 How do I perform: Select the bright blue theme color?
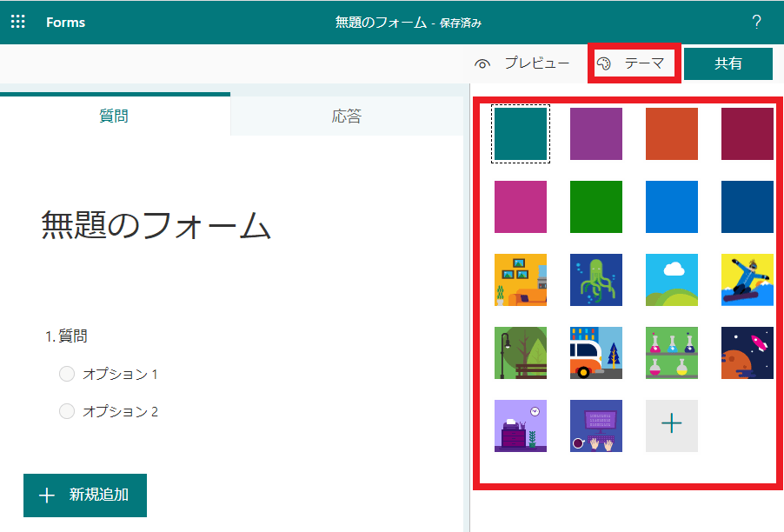(672, 207)
